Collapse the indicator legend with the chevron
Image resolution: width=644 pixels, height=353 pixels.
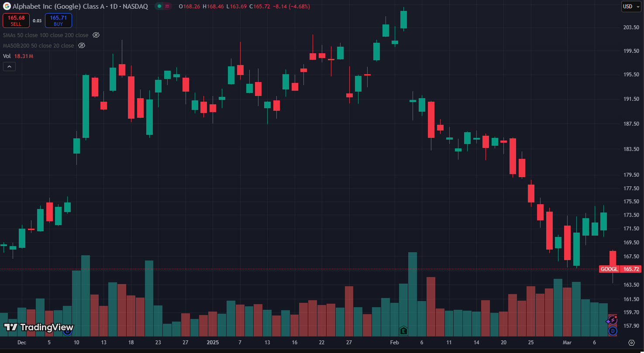(x=9, y=67)
